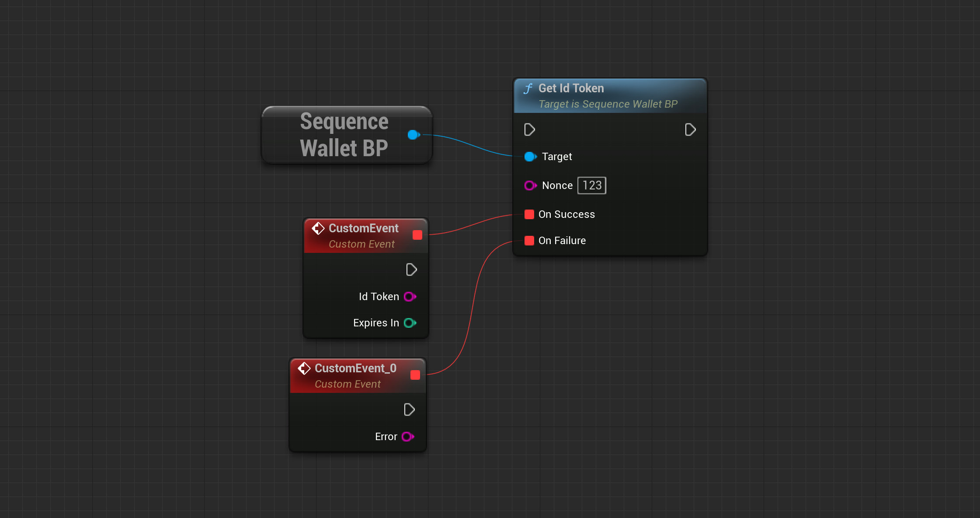This screenshot has height=518, width=980.
Task: Click the green Expires In output pin
Action: (410, 323)
